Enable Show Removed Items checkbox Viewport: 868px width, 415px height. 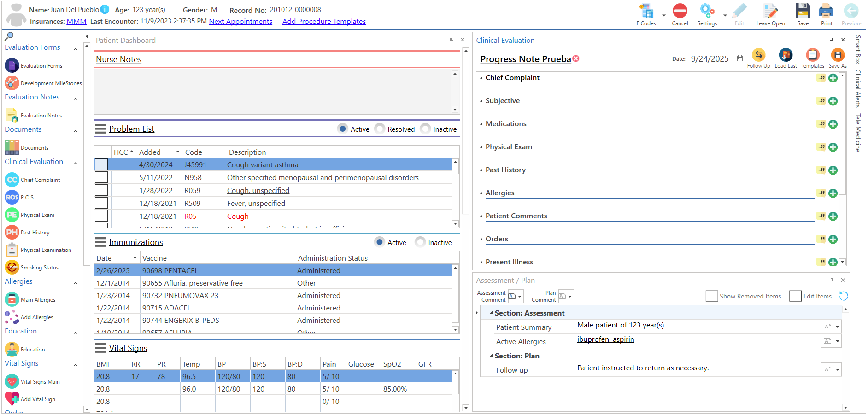pyautogui.click(x=712, y=296)
